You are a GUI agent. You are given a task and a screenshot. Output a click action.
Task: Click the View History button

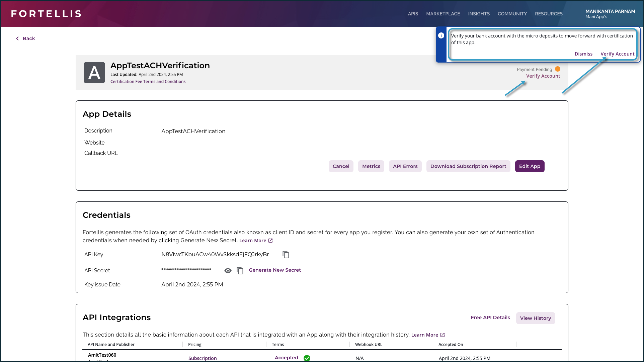tap(536, 318)
